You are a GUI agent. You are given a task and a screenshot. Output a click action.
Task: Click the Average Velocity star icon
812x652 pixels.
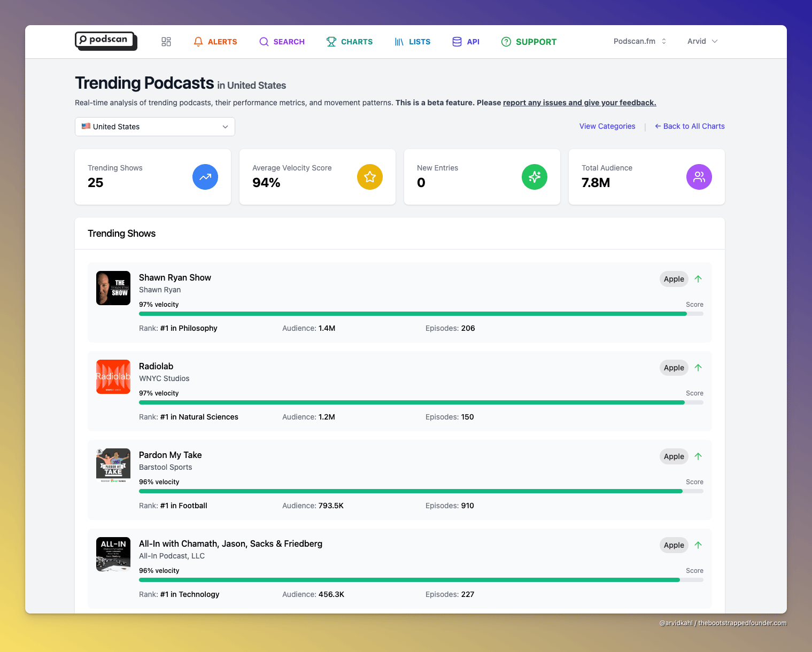(370, 177)
